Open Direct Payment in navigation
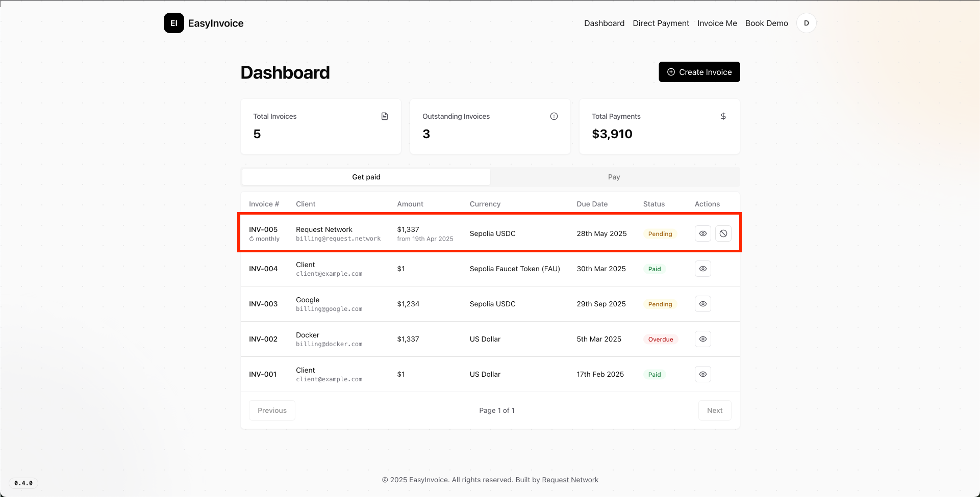The image size is (980, 497). (x=661, y=23)
